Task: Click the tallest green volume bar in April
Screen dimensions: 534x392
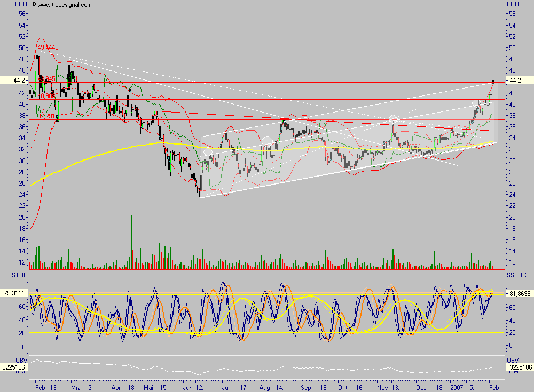Action: (131, 242)
